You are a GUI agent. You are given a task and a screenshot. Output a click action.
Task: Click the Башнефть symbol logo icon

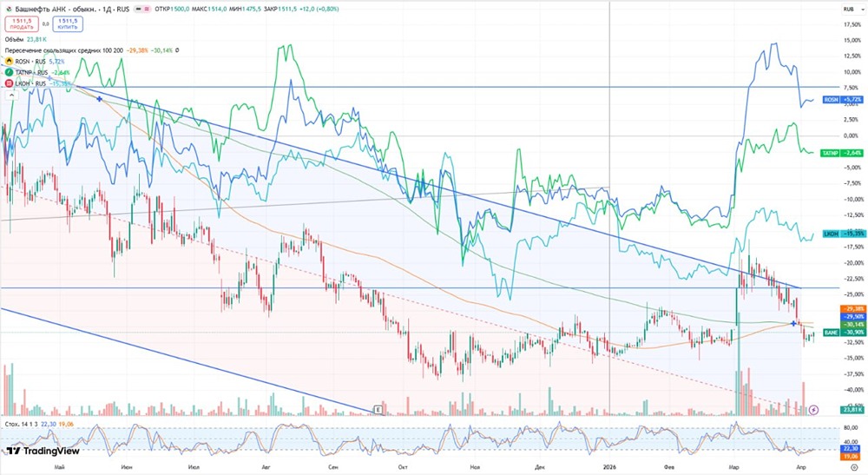9,10
